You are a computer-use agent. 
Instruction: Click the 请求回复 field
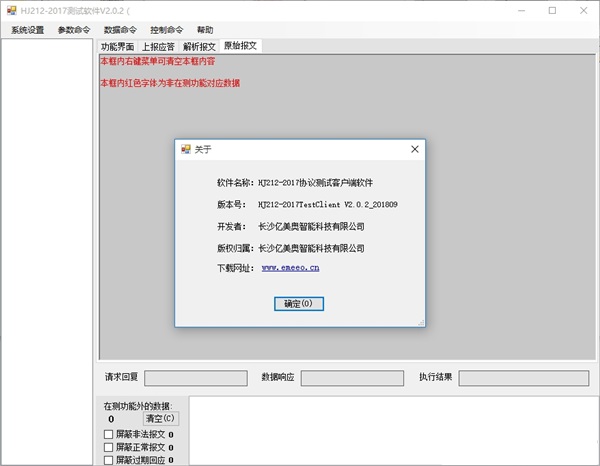196,378
